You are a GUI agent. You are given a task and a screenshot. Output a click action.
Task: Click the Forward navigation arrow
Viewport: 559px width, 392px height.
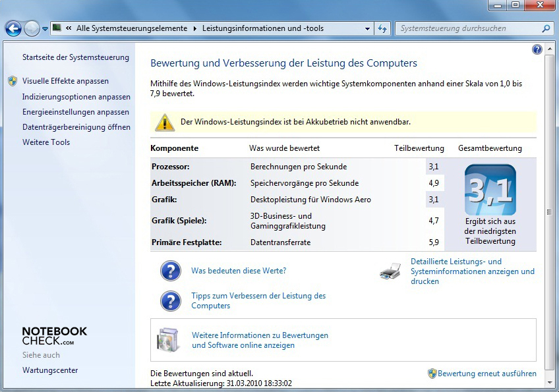[32, 28]
